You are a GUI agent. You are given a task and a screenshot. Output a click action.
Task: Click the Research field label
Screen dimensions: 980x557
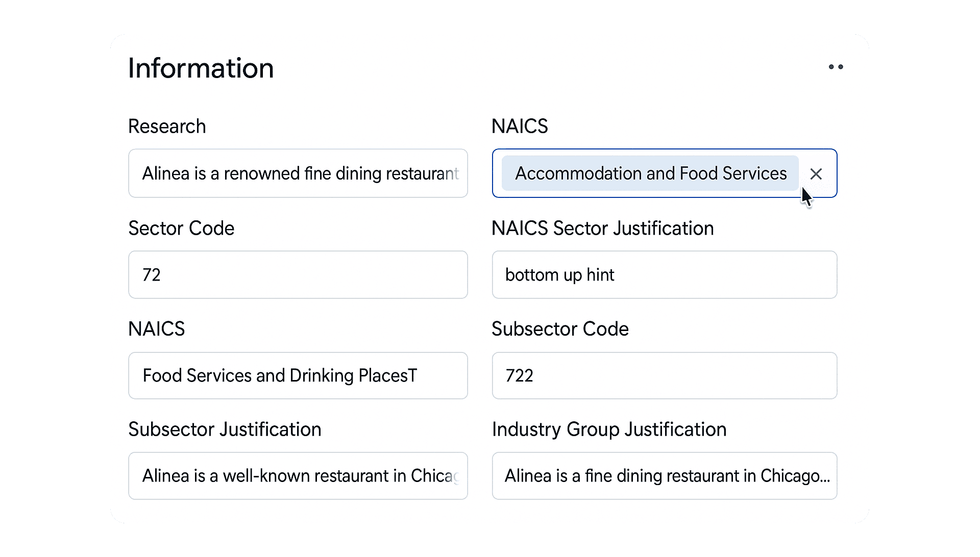click(167, 126)
